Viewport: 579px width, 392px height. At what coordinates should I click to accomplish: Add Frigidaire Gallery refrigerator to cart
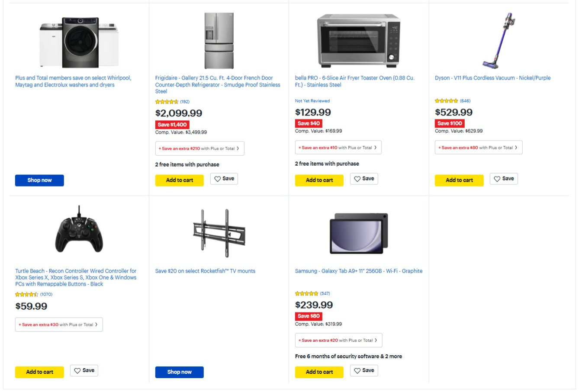[x=179, y=180]
